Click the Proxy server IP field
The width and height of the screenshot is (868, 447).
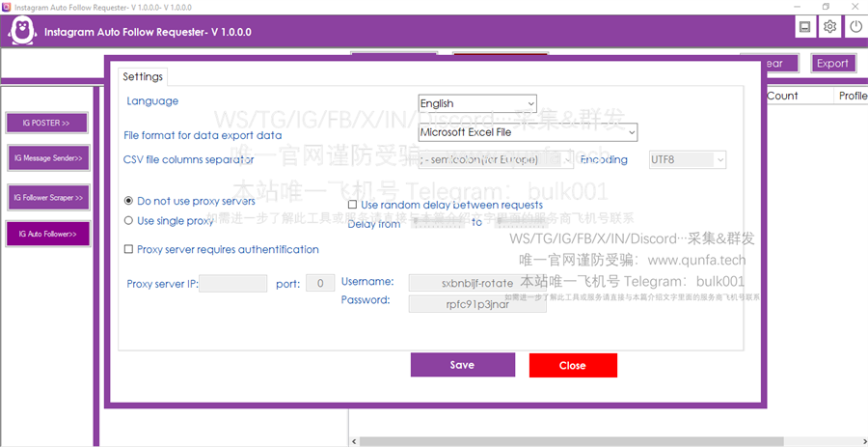pyautogui.click(x=233, y=284)
